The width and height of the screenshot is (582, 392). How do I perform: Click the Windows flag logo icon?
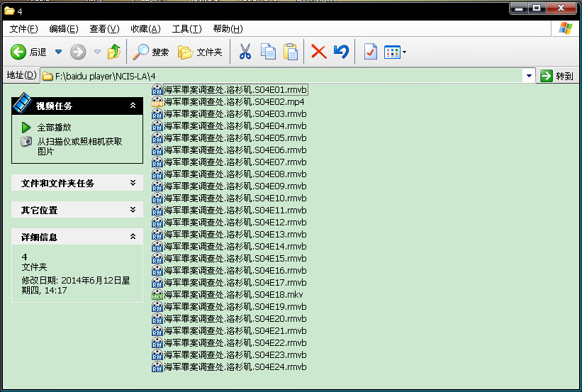[x=565, y=28]
